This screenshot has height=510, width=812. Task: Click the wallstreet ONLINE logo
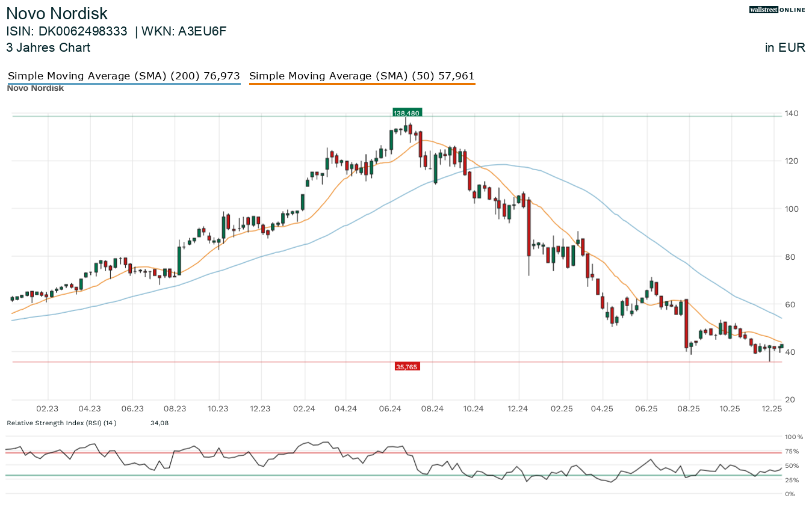(776, 10)
